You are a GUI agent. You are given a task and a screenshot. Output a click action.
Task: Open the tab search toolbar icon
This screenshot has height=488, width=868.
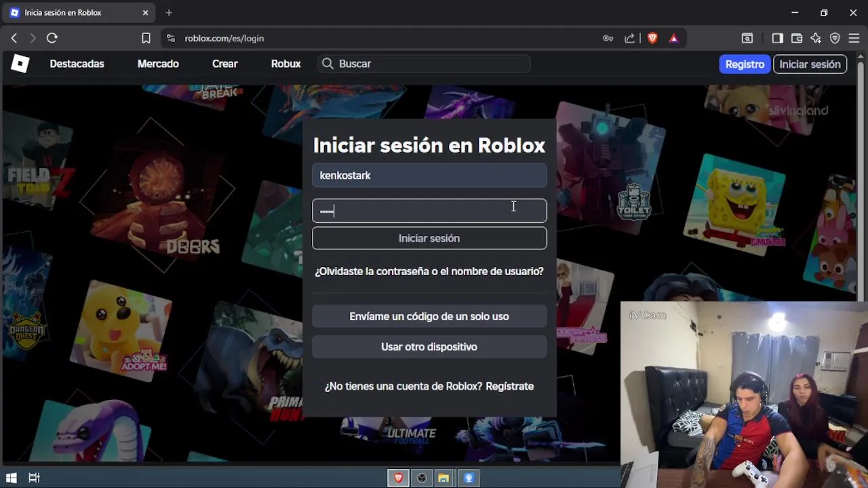747,39
